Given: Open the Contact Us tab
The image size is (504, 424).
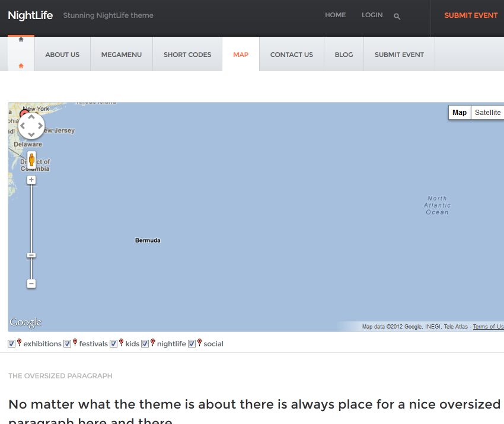Looking at the screenshot, I should click(x=292, y=55).
